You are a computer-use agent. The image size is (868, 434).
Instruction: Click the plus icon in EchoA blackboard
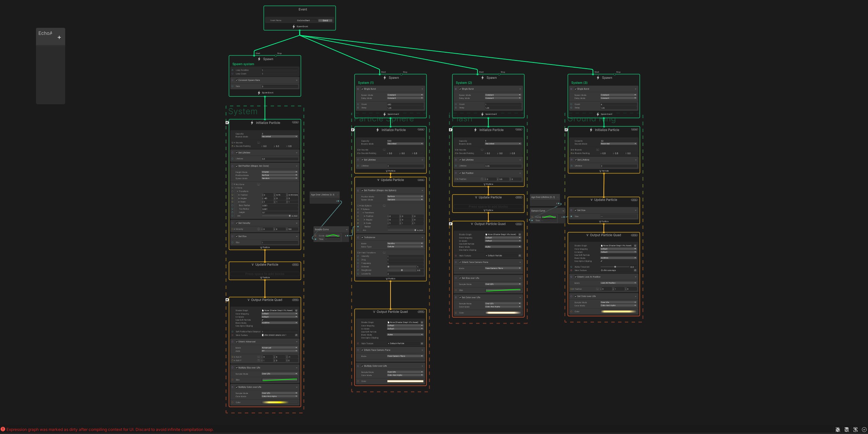tap(59, 37)
